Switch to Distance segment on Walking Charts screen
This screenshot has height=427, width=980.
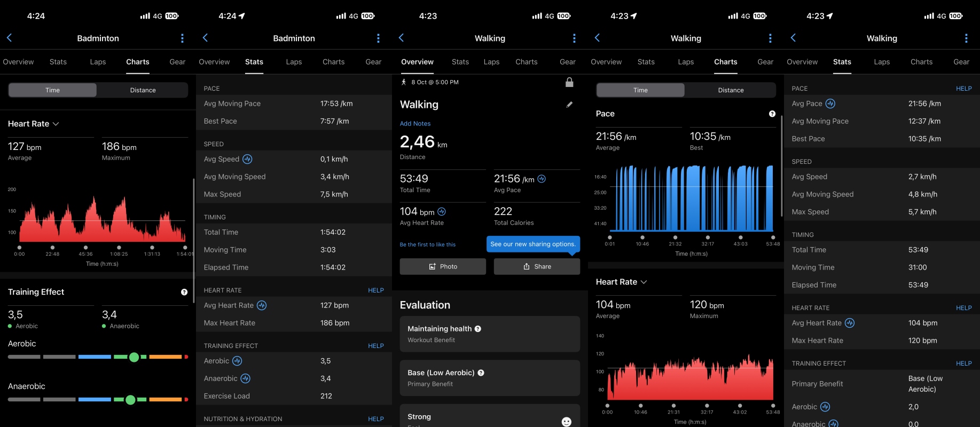click(x=731, y=90)
